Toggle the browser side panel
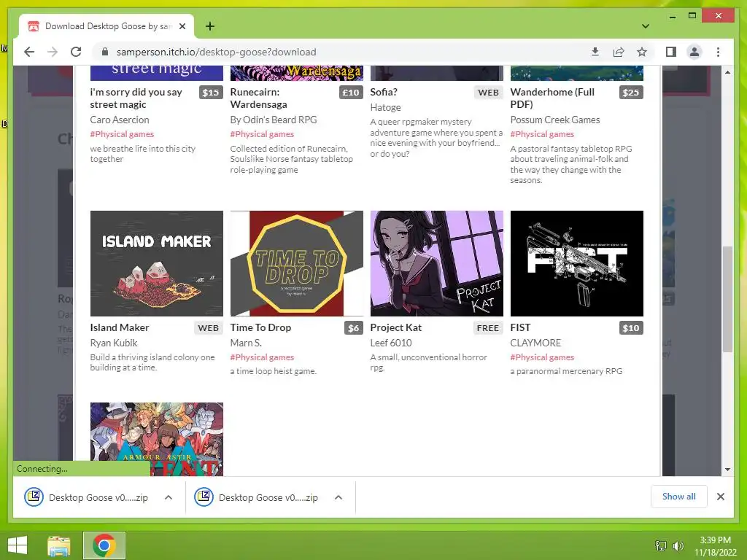This screenshot has width=747, height=560. pyautogui.click(x=671, y=52)
